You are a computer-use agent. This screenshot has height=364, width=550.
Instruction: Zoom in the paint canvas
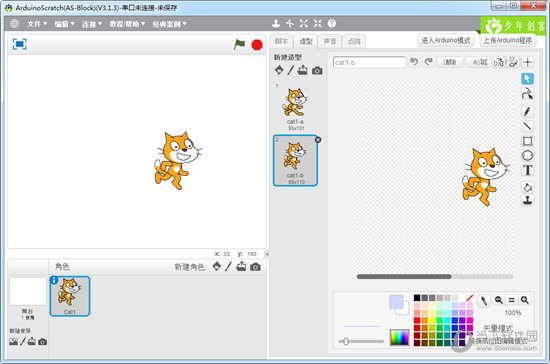(524, 300)
